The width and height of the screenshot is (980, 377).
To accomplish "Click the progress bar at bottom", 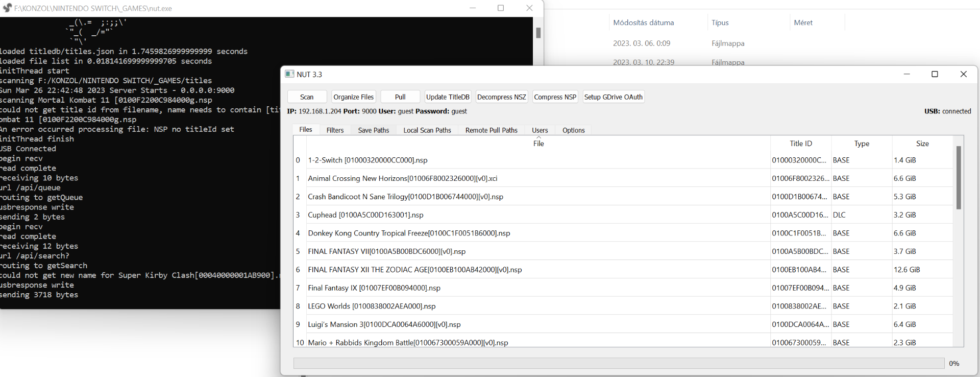I will [618, 363].
